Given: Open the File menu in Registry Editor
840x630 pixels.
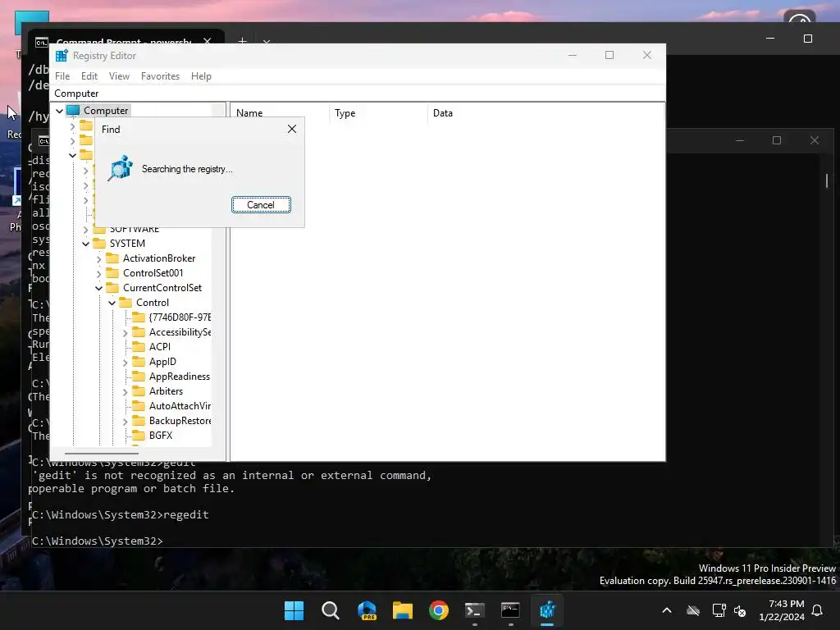Looking at the screenshot, I should click(62, 76).
